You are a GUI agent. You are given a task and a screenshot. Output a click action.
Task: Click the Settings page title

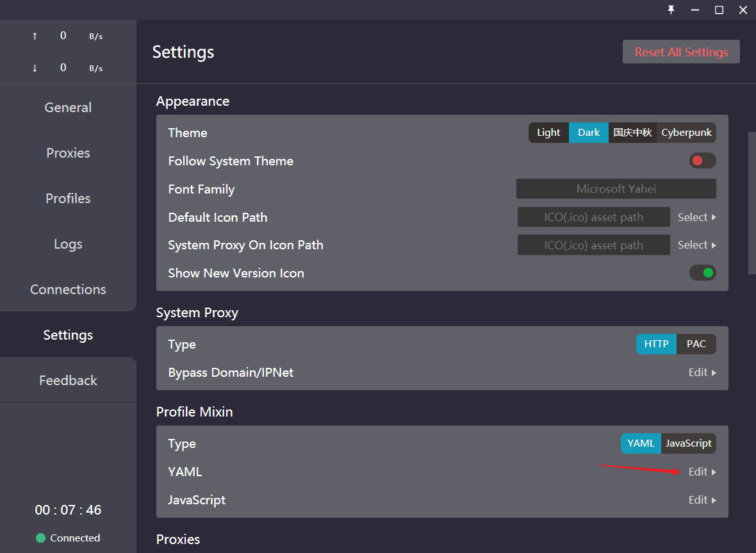tap(183, 52)
